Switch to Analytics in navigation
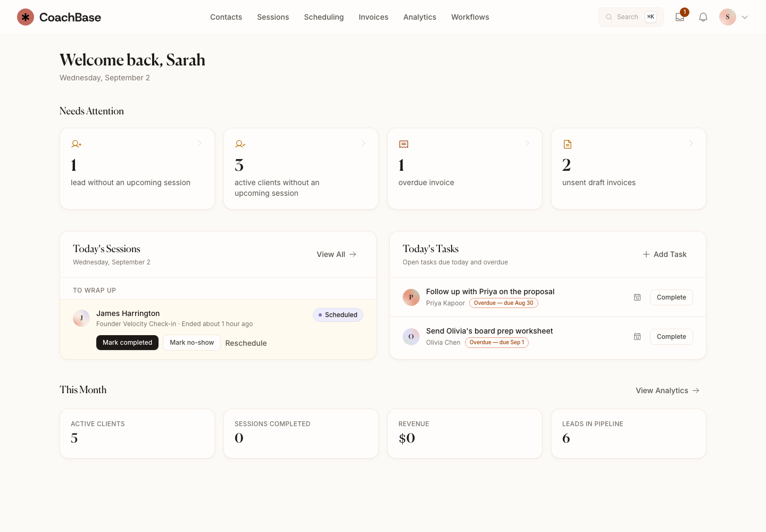This screenshot has width=766, height=532. 420,17
